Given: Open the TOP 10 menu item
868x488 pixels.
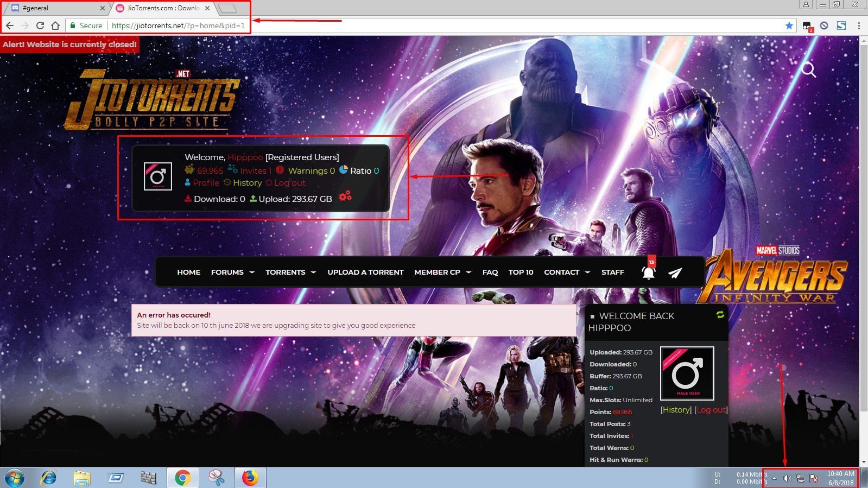Looking at the screenshot, I should click(521, 272).
